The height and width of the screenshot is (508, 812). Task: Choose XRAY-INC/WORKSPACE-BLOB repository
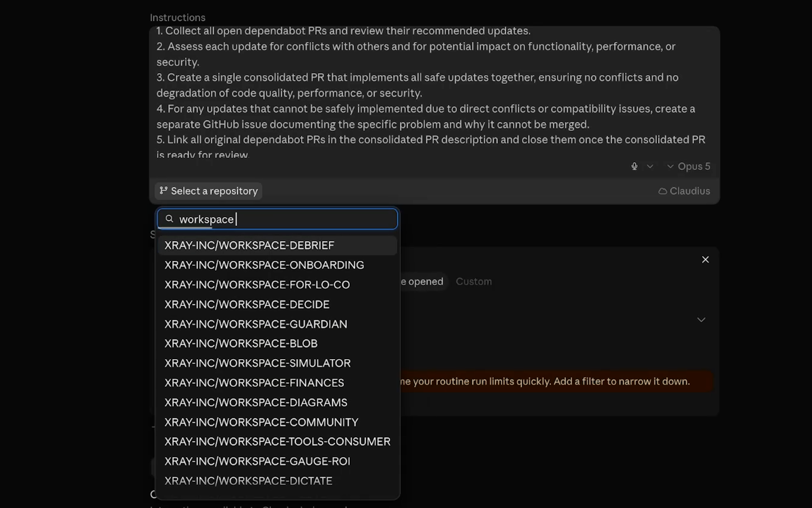(x=277, y=344)
